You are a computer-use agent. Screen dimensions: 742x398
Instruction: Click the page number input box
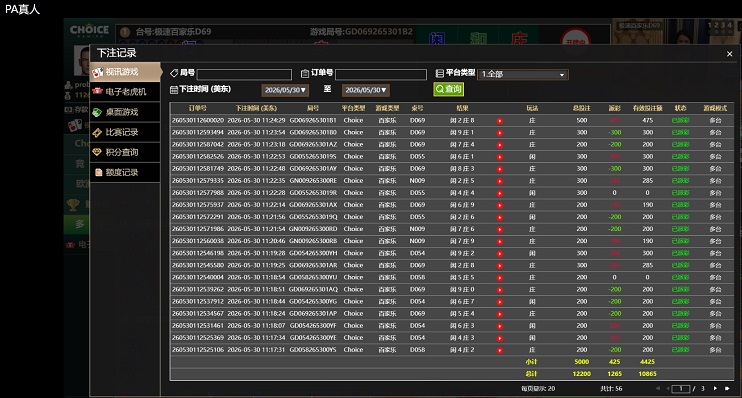pos(680,389)
